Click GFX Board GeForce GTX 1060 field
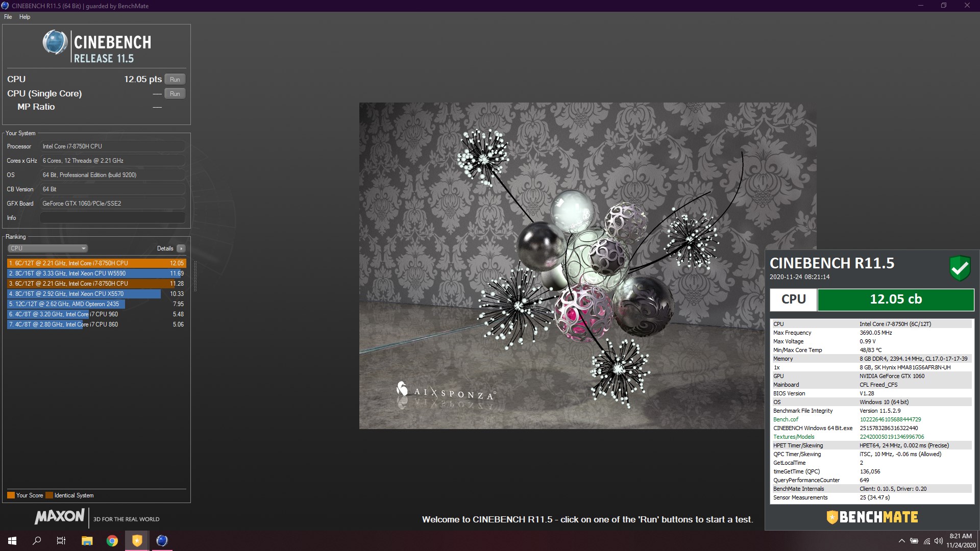Viewport: 980px width, 551px height. point(113,204)
